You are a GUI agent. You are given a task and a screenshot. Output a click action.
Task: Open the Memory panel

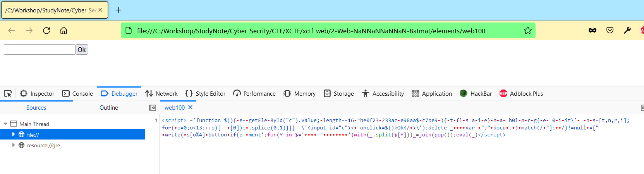(299, 93)
